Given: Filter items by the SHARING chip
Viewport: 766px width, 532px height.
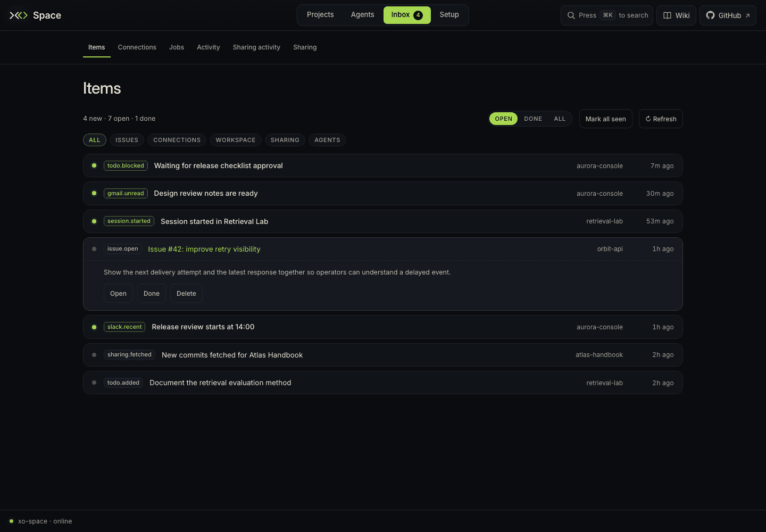Looking at the screenshot, I should coord(285,140).
